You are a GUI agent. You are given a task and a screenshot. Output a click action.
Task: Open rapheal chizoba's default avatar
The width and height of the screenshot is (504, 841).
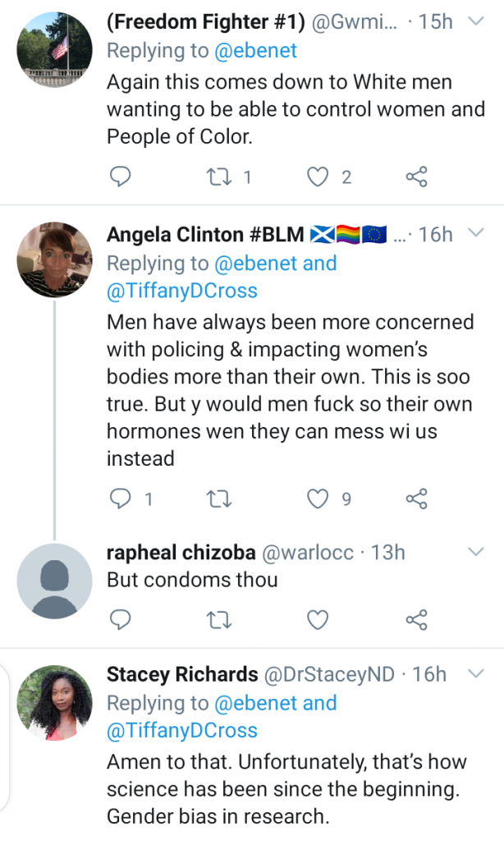pyautogui.click(x=54, y=581)
